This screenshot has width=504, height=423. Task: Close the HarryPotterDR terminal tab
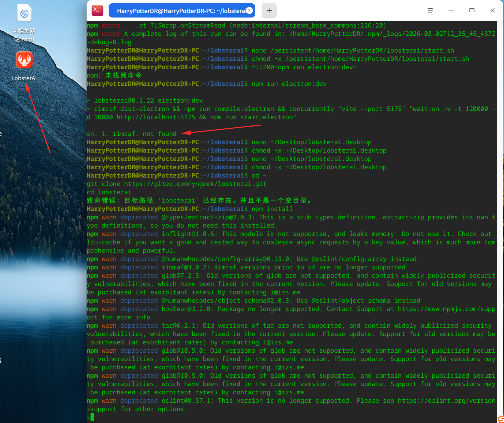[249, 11]
